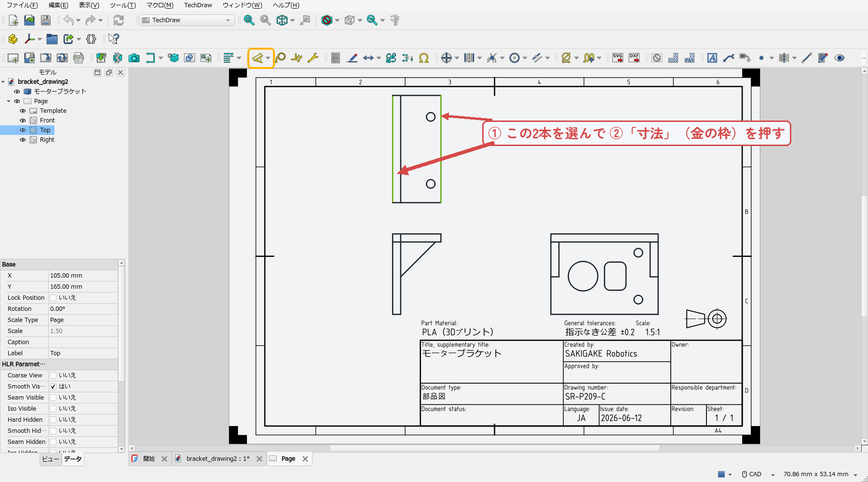
Task: Collapse the bracket_drawing2 document tree
Action: click(3, 82)
